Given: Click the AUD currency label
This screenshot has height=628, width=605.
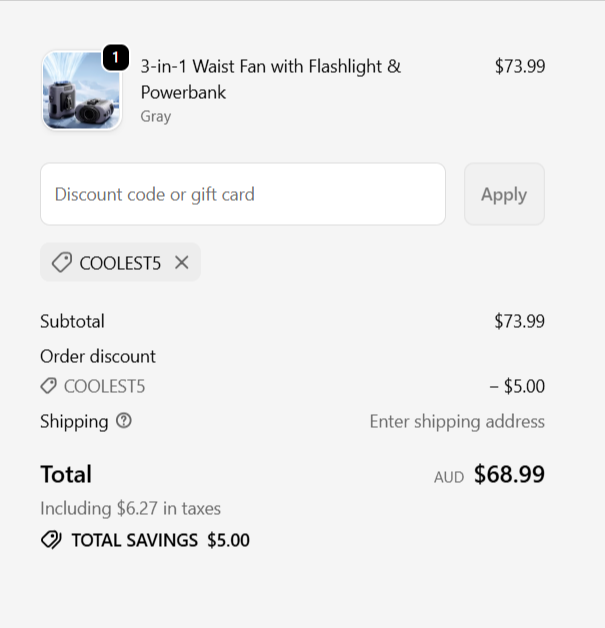Looking at the screenshot, I should (x=448, y=477).
